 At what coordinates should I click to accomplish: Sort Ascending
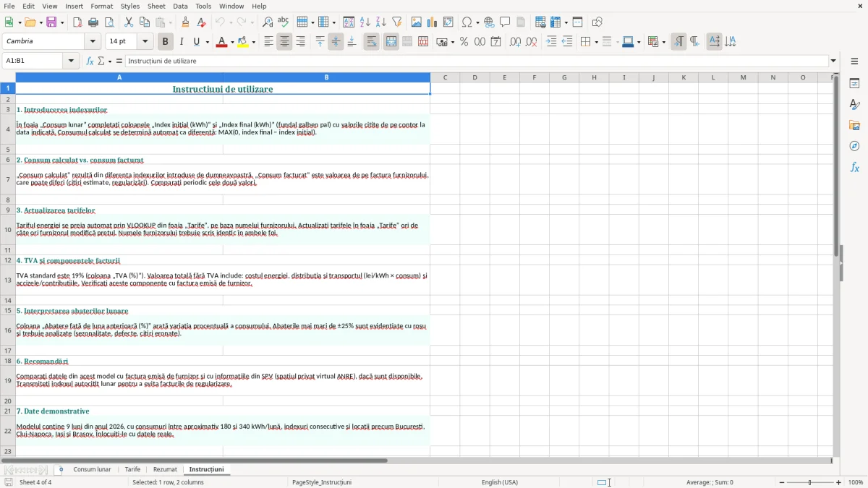click(365, 22)
